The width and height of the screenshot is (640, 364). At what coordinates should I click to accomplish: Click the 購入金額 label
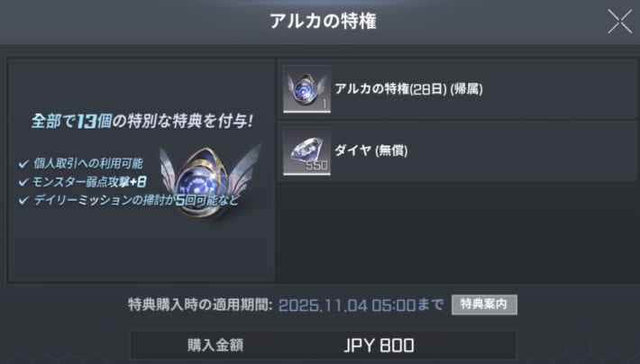[x=215, y=345]
